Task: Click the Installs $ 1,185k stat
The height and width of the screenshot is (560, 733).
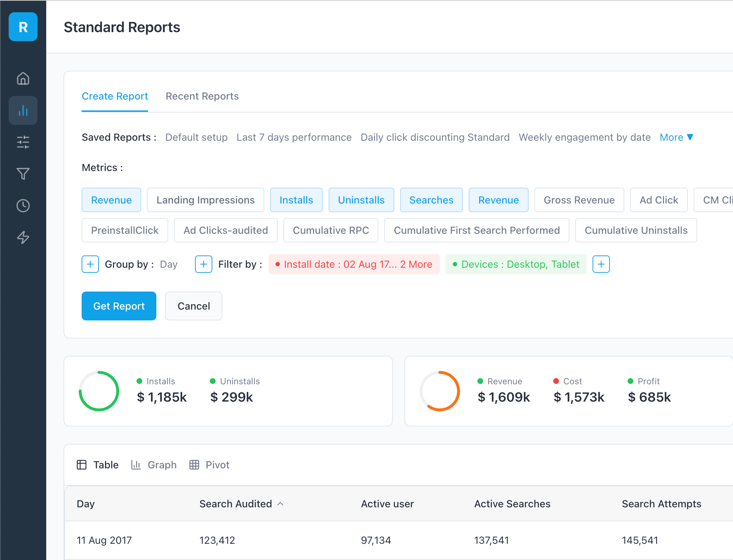Action: pyautogui.click(x=162, y=390)
